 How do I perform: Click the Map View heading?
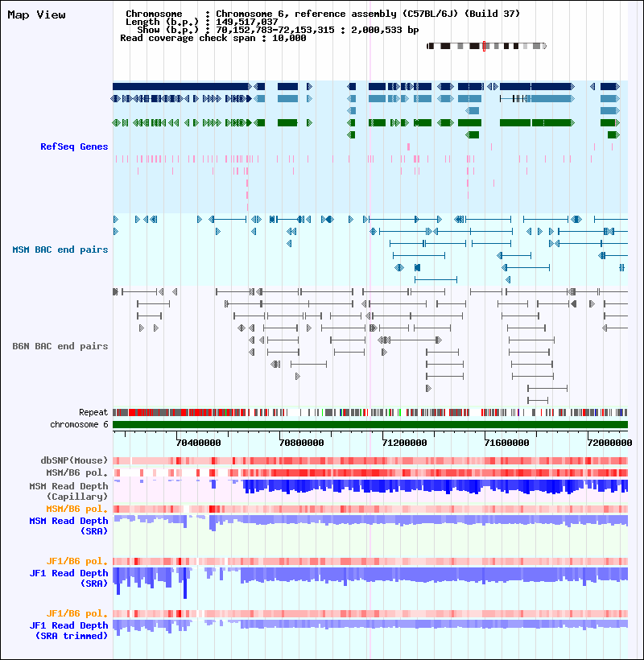[36, 14]
